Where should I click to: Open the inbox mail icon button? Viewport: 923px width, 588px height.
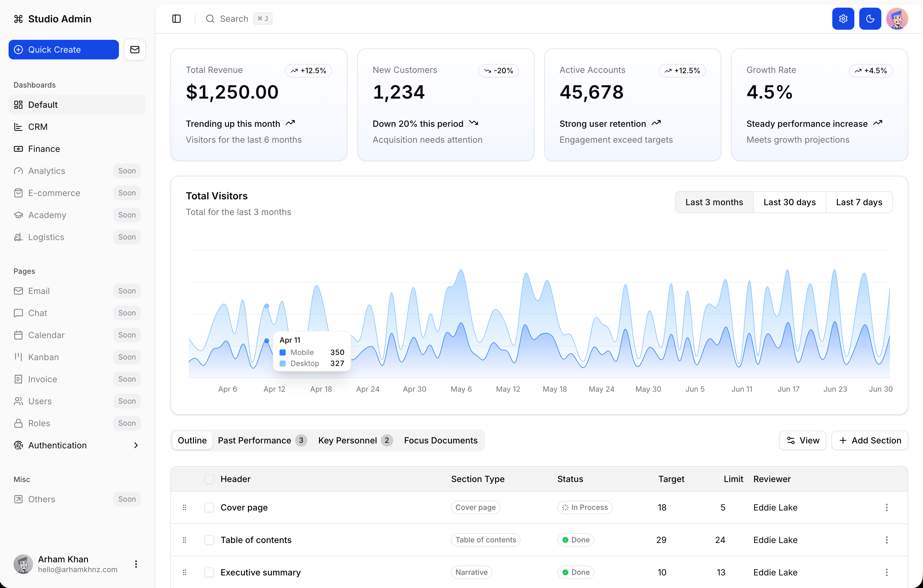pos(135,49)
